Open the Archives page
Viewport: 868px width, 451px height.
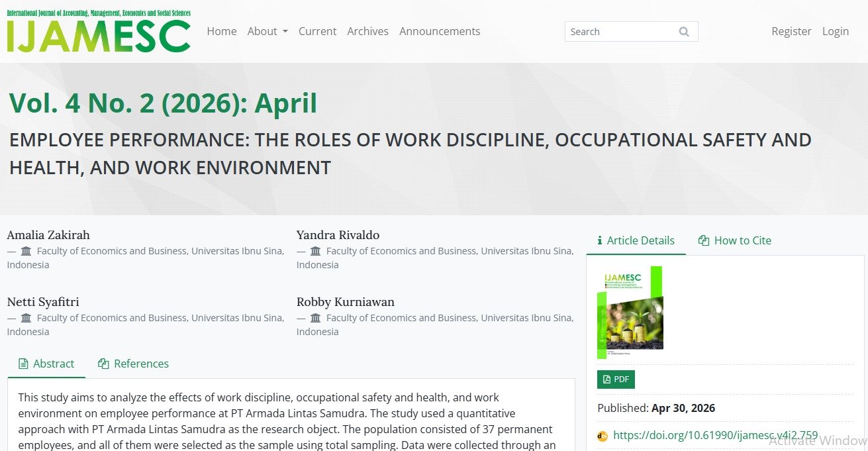(x=367, y=31)
